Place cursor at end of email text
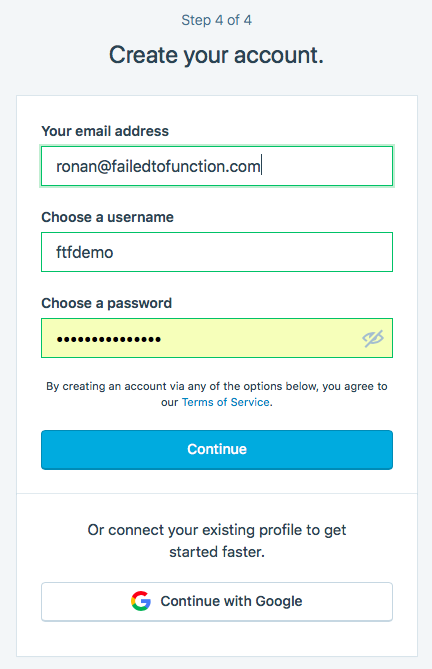The width and height of the screenshot is (432, 669). point(261,166)
